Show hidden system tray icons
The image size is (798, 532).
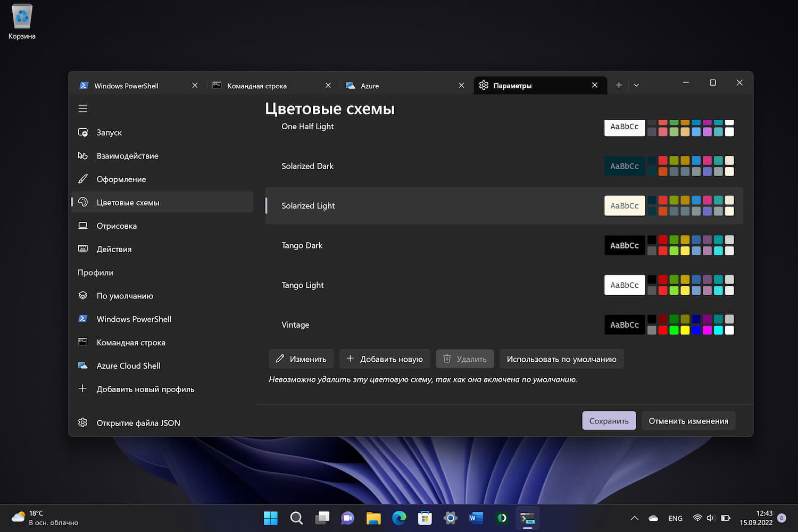click(x=634, y=518)
